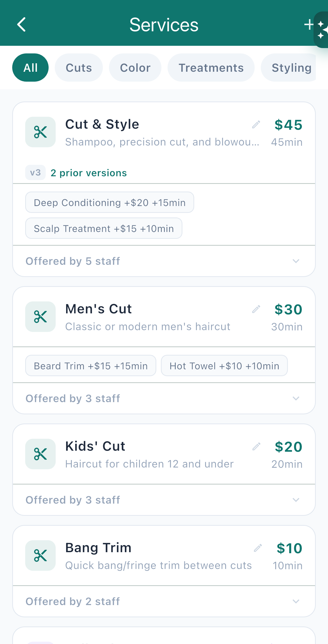Add a new service with plus icon
The image size is (328, 644).
pyautogui.click(x=309, y=25)
